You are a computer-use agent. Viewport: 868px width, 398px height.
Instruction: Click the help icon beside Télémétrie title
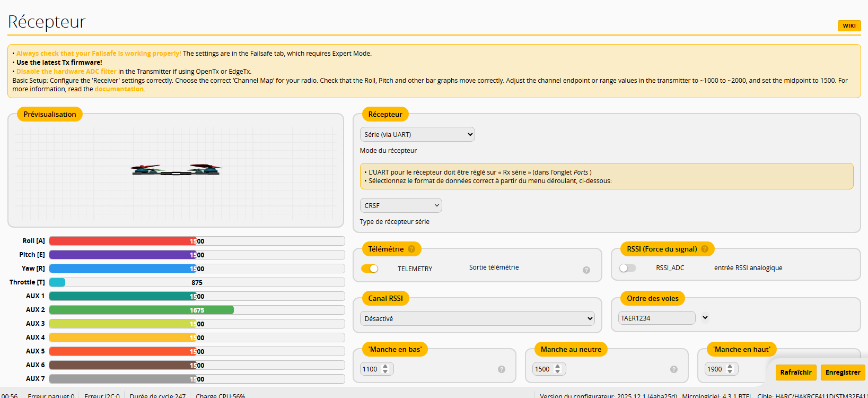[x=411, y=249]
